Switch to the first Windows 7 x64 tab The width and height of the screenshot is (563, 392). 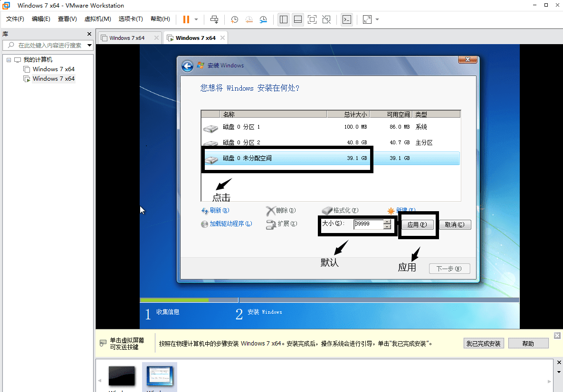127,38
